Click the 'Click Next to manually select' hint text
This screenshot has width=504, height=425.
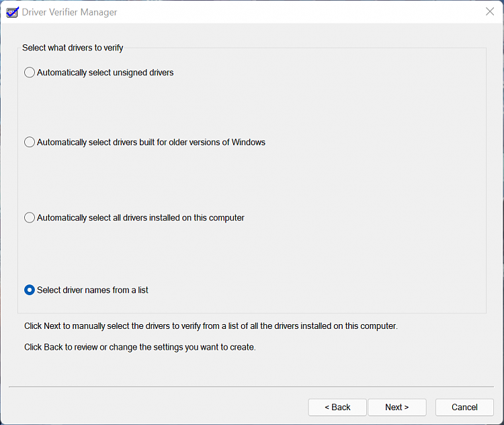(211, 326)
